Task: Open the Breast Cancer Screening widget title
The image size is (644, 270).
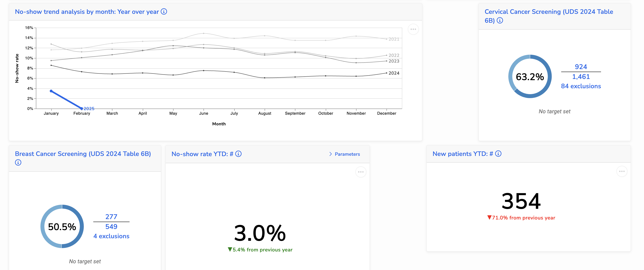Action: (x=83, y=154)
